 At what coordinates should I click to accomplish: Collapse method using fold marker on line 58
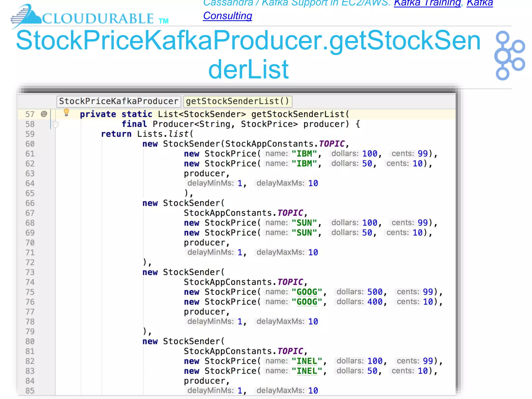[x=55, y=125]
